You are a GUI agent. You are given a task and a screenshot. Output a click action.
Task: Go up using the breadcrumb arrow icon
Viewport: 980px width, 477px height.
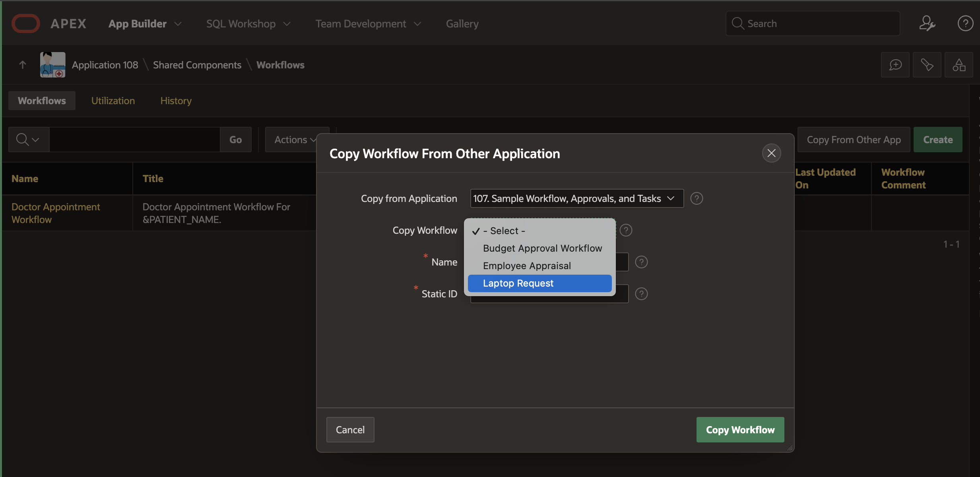click(x=23, y=65)
